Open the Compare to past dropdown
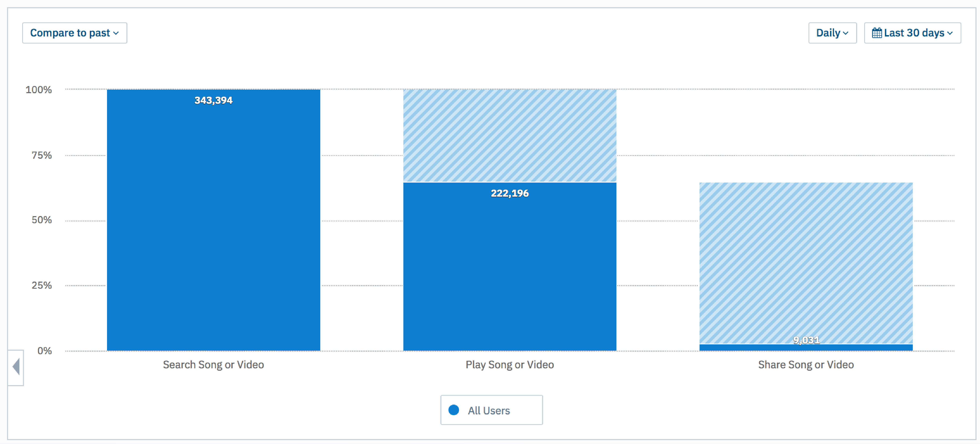Image resolution: width=980 pixels, height=444 pixels. [x=74, y=33]
